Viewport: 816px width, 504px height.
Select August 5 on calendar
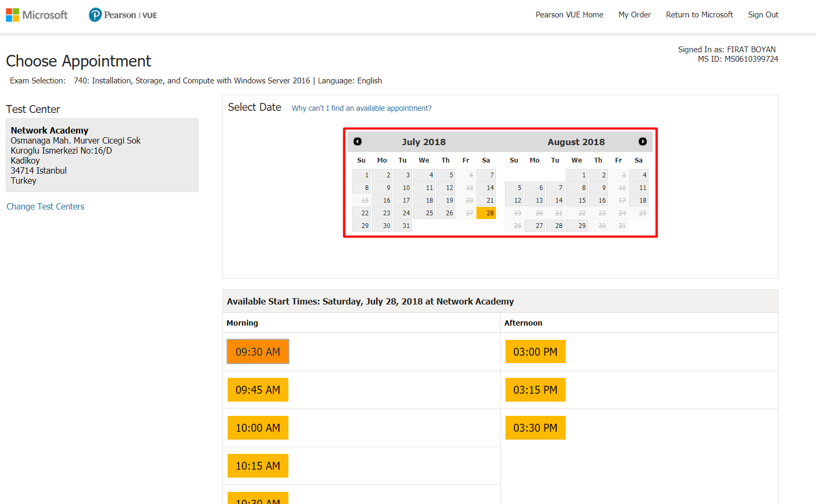click(x=514, y=187)
